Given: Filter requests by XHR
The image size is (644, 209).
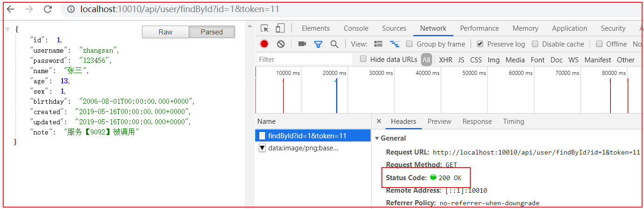Looking at the screenshot, I should point(446,60).
